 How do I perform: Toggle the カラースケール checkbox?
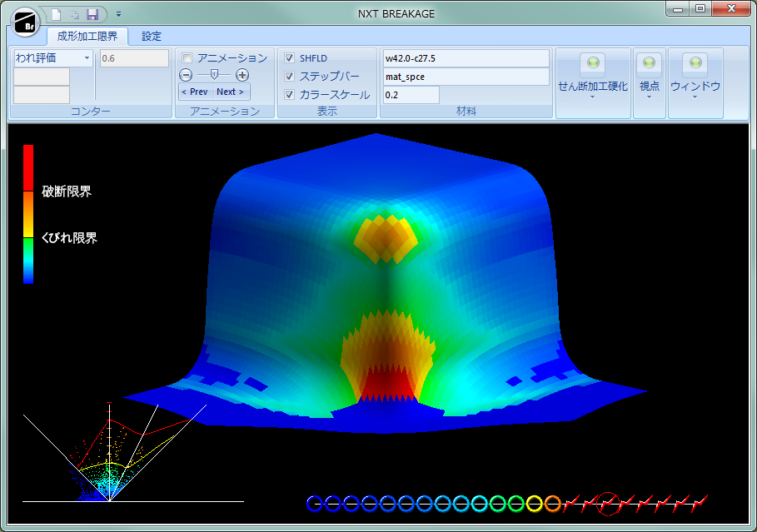(x=290, y=94)
